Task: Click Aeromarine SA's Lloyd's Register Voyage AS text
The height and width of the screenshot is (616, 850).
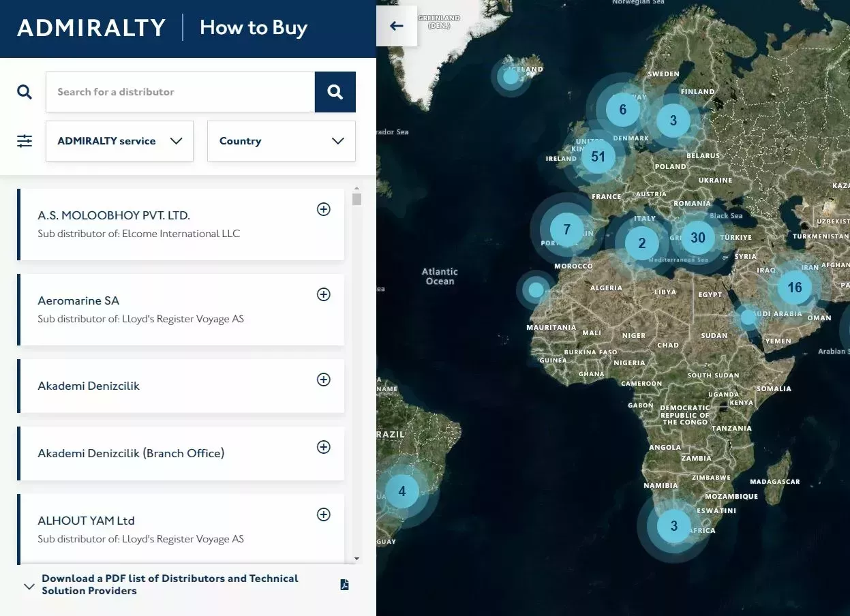Action: pos(139,319)
